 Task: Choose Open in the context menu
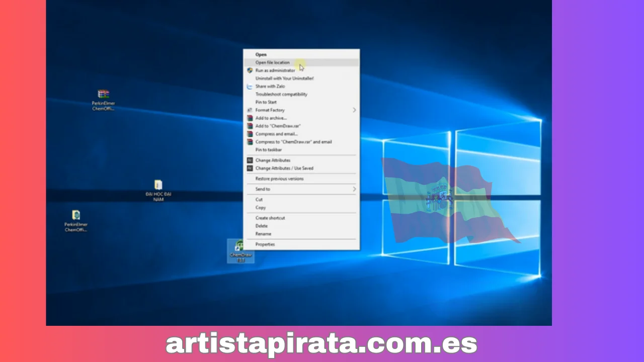click(301, 54)
